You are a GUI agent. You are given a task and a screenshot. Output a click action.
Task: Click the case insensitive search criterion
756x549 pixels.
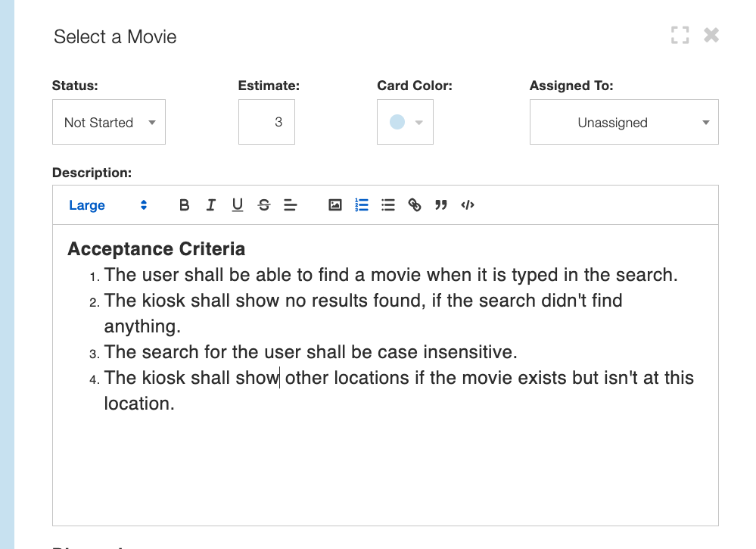[310, 352]
